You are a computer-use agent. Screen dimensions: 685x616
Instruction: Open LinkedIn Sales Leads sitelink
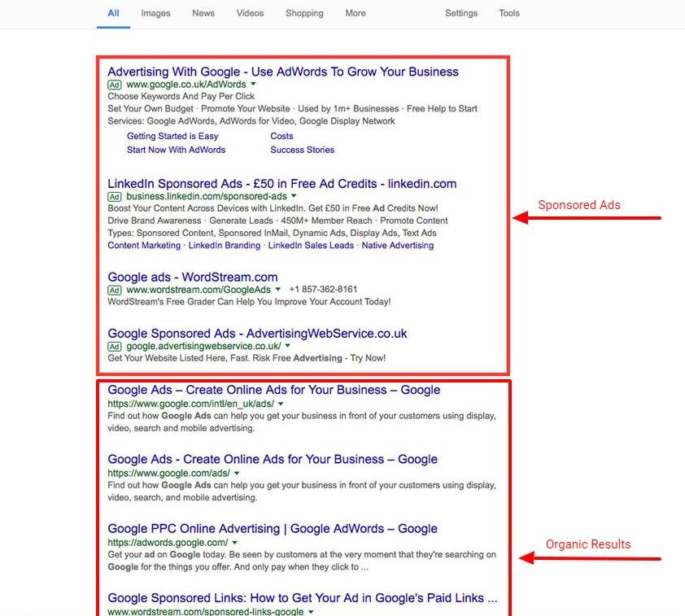pos(311,246)
